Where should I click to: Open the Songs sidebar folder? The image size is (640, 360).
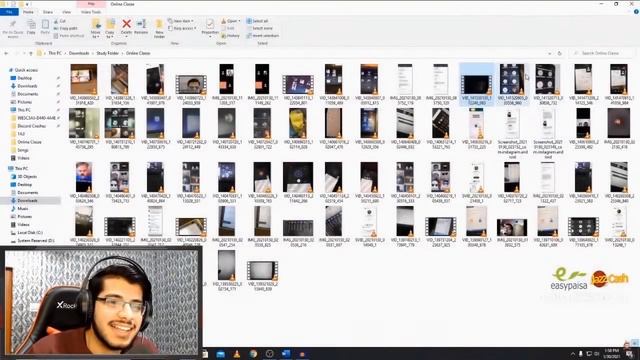[x=22, y=150]
